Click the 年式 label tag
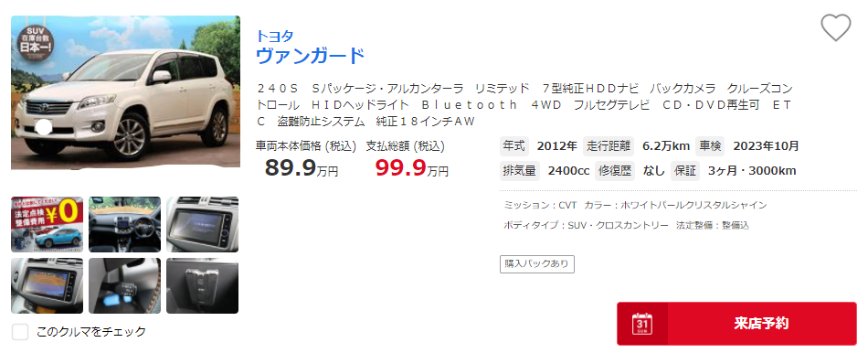This screenshot has width=868, height=353. tap(514, 146)
